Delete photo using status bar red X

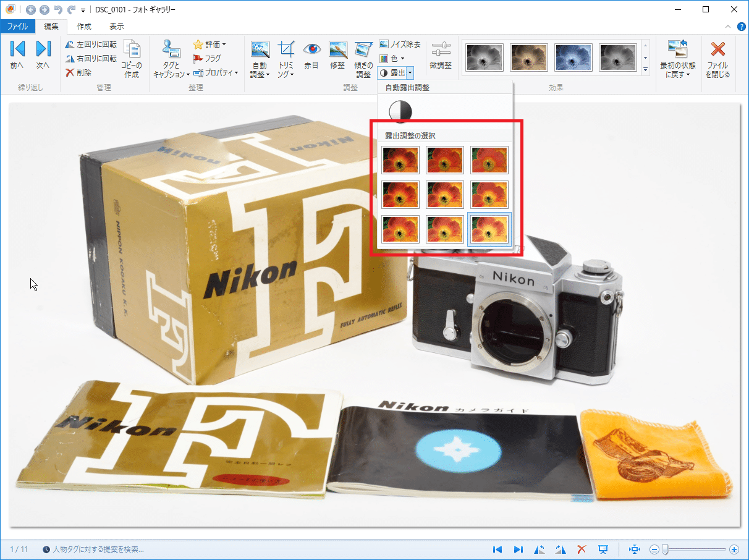[x=582, y=549]
